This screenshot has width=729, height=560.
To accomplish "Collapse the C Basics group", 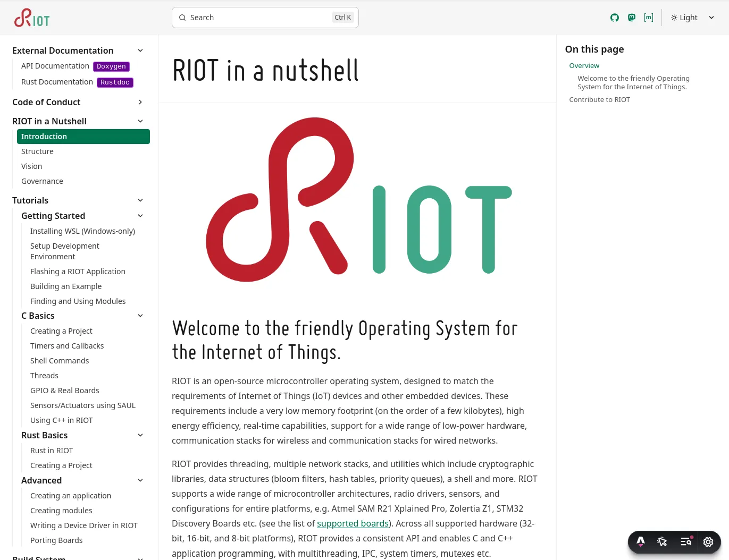I will click(140, 316).
